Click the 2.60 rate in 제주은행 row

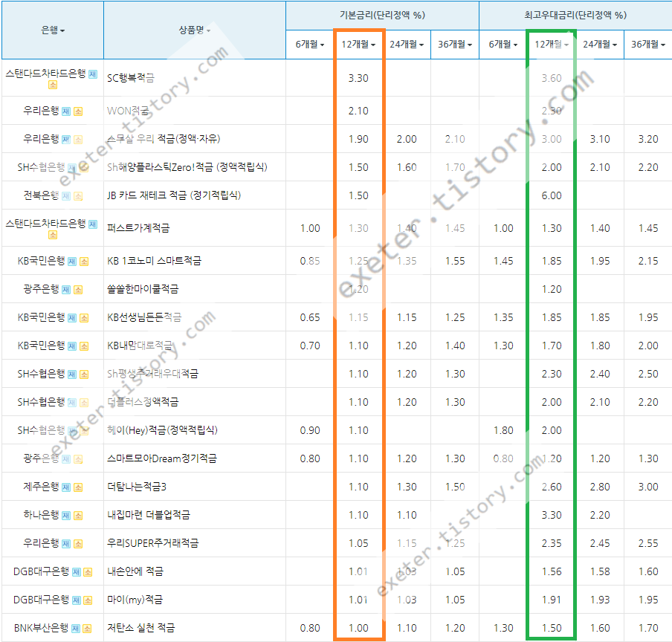coord(552,487)
